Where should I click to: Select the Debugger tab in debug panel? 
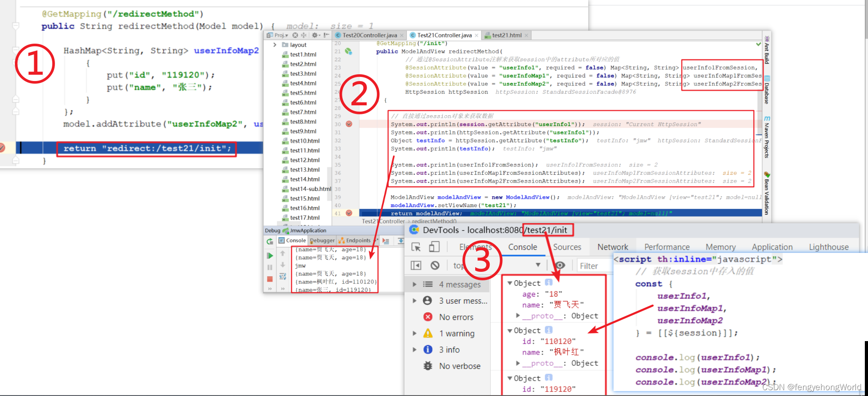pyautogui.click(x=323, y=240)
